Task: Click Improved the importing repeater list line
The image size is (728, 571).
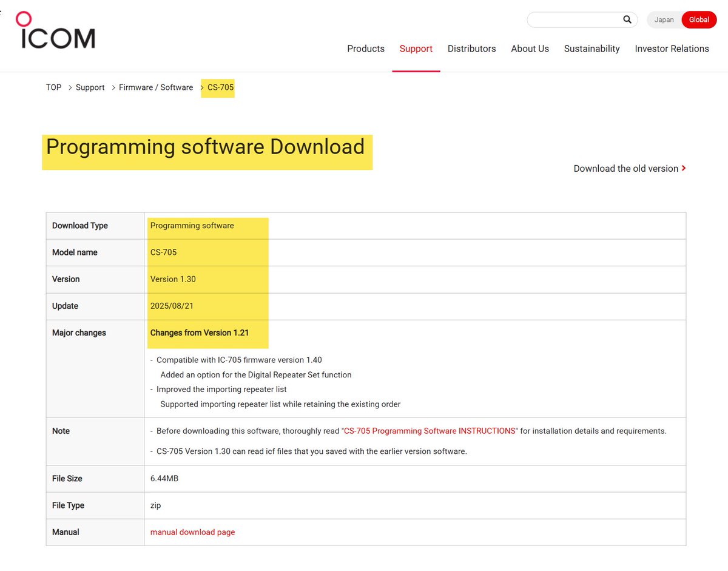Action: pos(221,390)
